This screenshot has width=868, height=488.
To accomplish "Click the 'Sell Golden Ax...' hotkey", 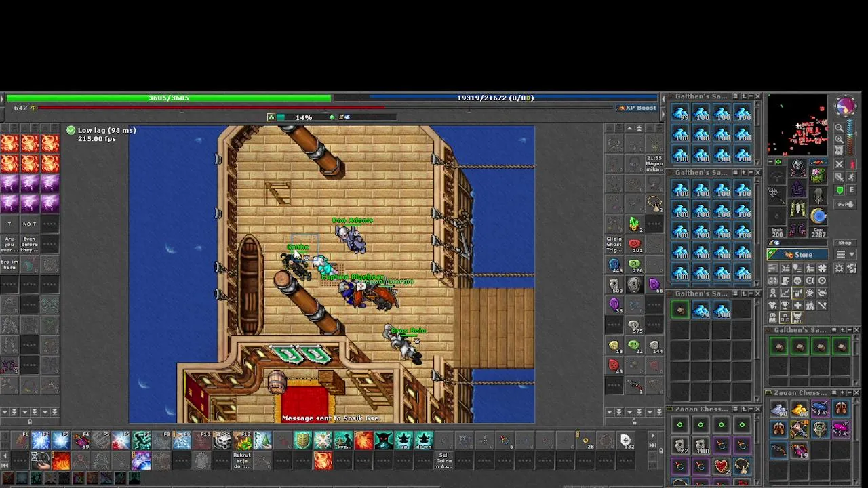I will (444, 461).
